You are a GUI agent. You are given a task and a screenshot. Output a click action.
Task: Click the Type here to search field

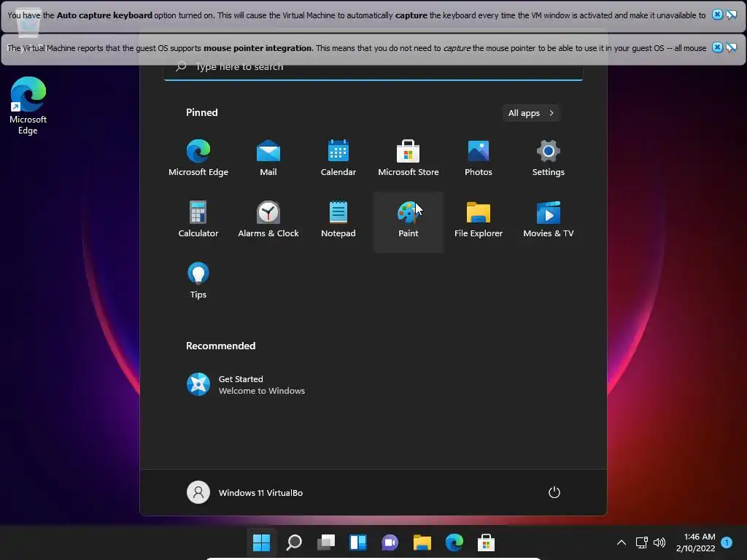click(x=373, y=66)
